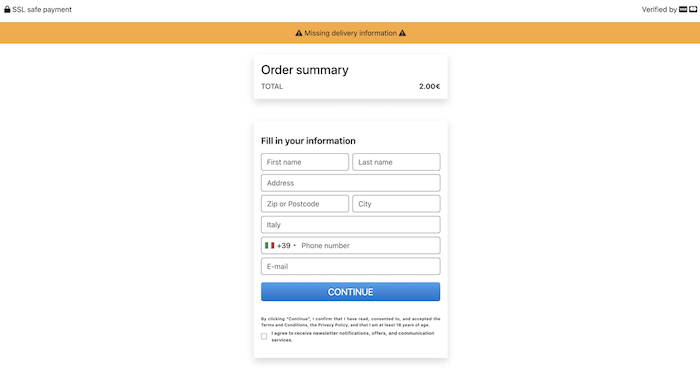Click warning triangle right of banner text

point(402,33)
